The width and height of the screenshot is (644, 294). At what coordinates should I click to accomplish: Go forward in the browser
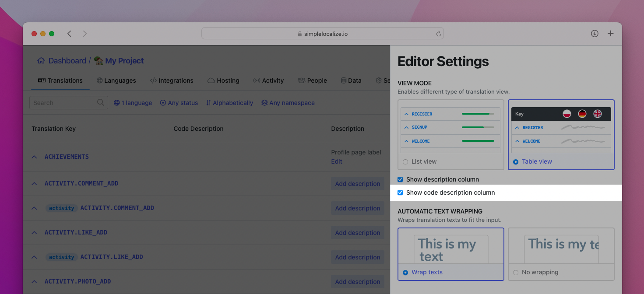coord(85,34)
